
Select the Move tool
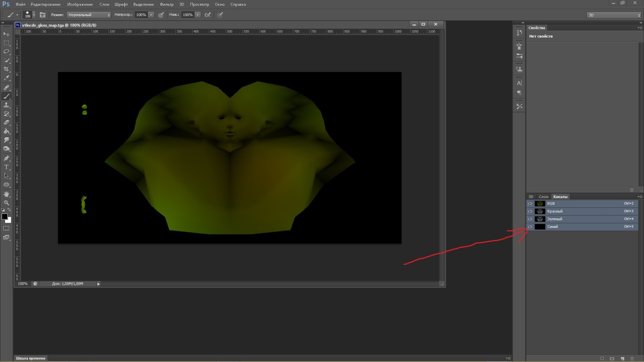(x=6, y=34)
